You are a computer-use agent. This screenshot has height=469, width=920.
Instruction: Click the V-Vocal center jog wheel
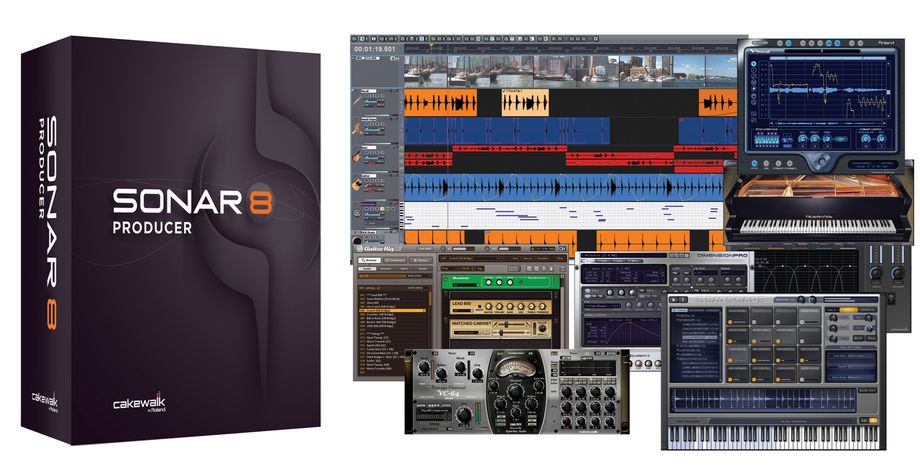pyautogui.click(x=821, y=159)
